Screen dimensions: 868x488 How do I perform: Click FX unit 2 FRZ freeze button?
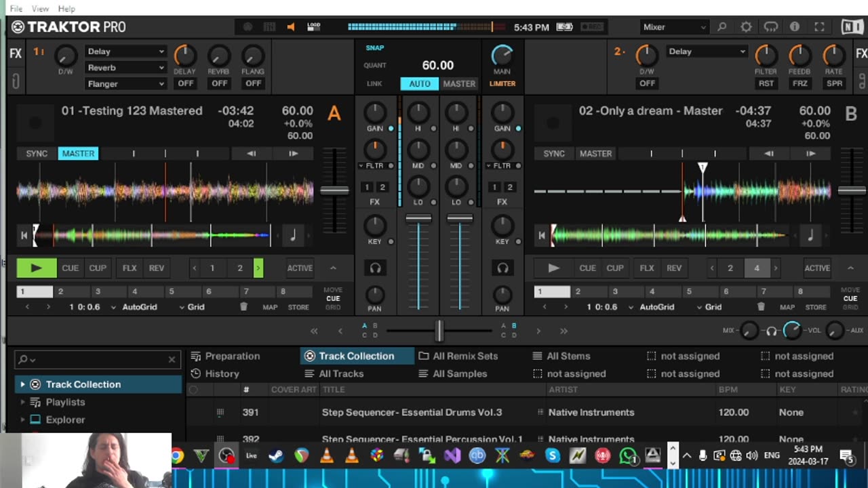tap(800, 83)
